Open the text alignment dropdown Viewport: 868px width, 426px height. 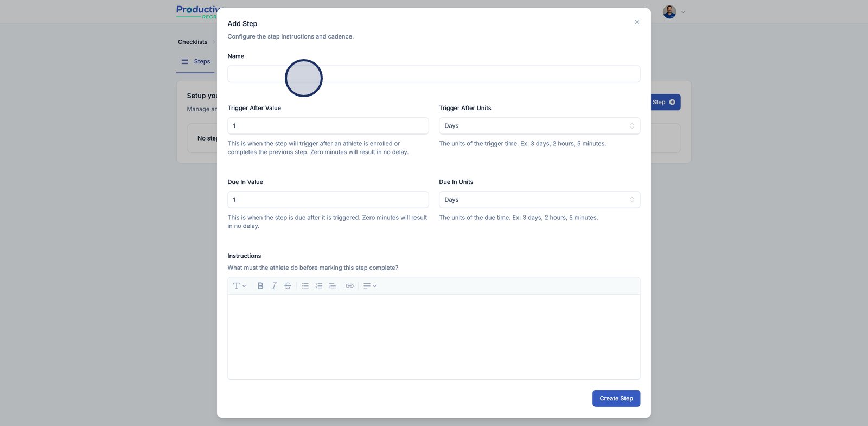[x=369, y=286]
